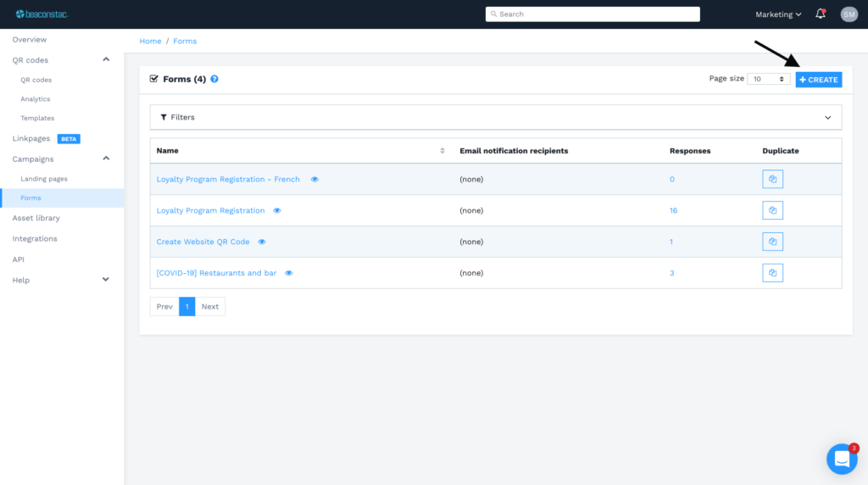The height and width of the screenshot is (485, 868).
Task: Collapse the QR codes sidebar section
Action: [x=106, y=60]
